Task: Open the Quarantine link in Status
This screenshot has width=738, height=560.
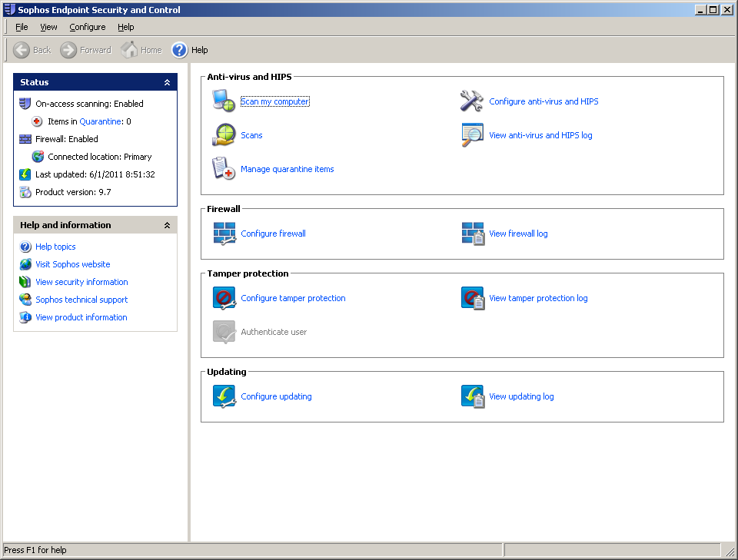Action: coord(100,121)
